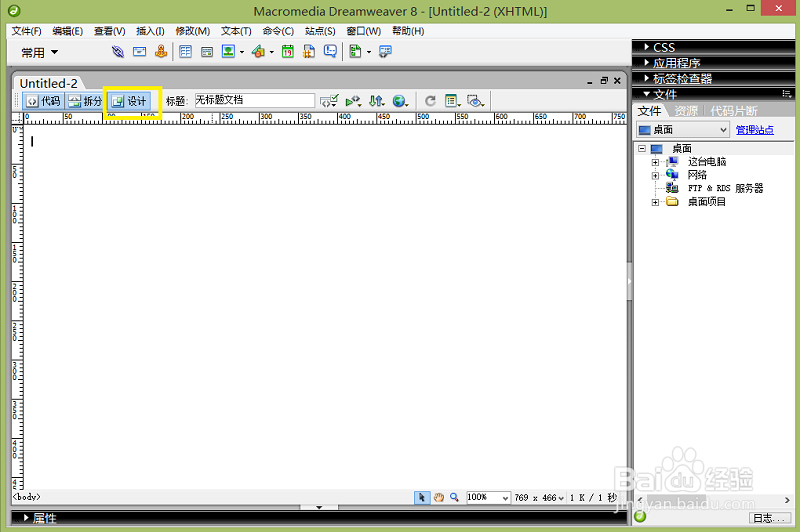Switch to the 资源 tab
The height and width of the screenshot is (532, 800).
(x=686, y=111)
